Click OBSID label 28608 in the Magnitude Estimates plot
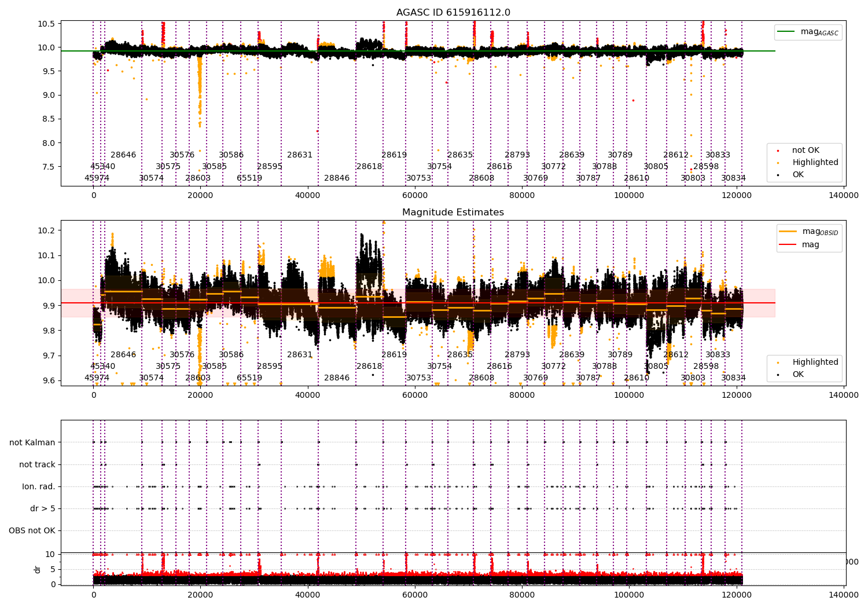The height and width of the screenshot is (608, 868). tap(481, 378)
